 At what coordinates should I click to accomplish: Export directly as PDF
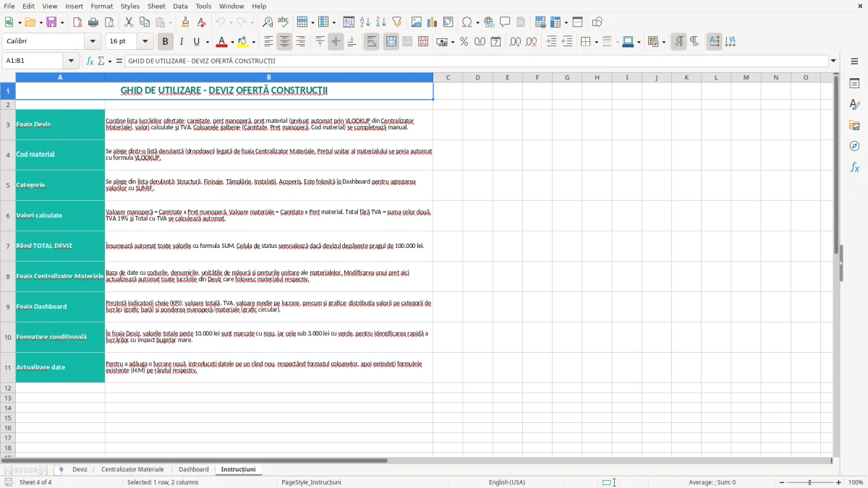[77, 22]
